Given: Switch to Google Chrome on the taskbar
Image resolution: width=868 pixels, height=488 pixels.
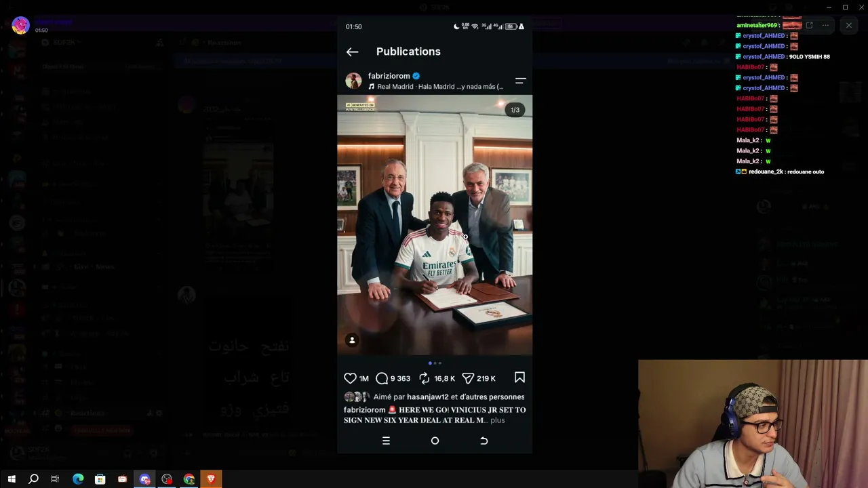Looking at the screenshot, I should click(x=189, y=479).
